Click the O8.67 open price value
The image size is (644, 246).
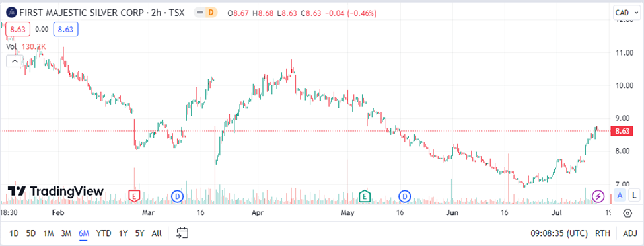238,13
